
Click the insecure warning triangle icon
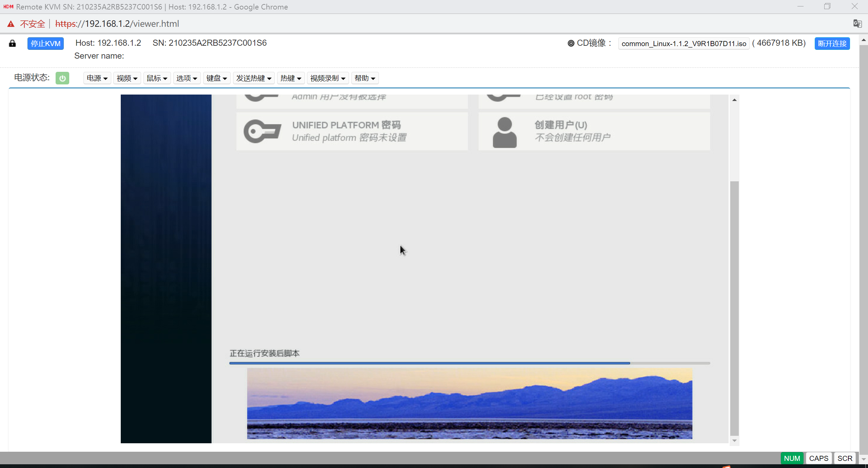tap(11, 24)
